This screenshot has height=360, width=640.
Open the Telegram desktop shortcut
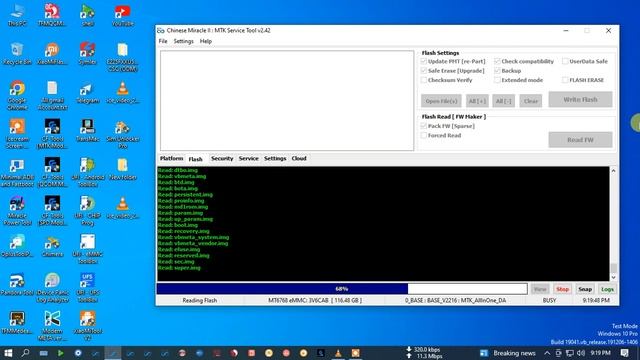click(87, 93)
